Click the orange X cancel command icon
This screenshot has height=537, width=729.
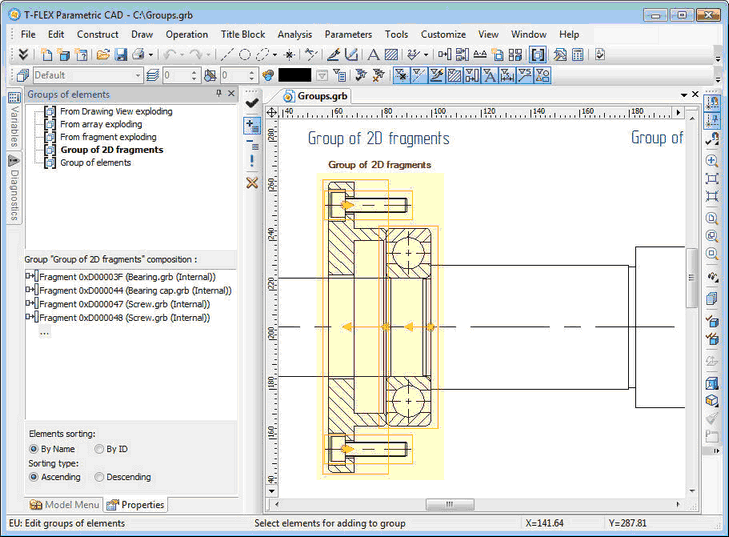click(252, 183)
